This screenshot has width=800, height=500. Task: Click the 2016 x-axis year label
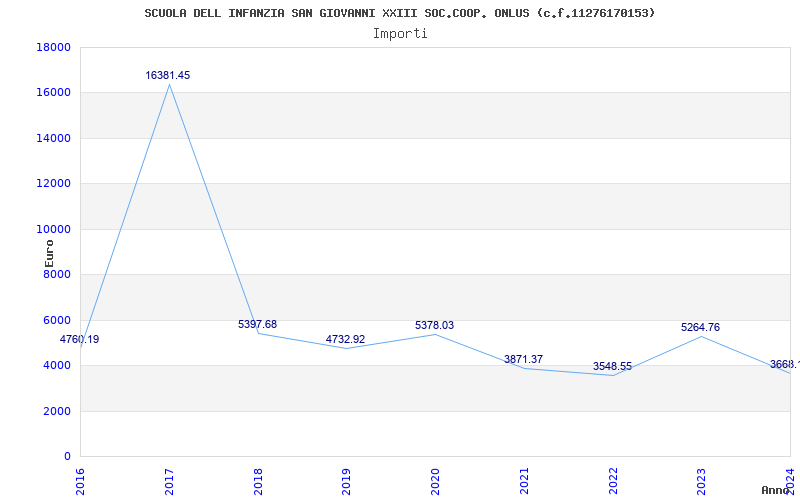click(80, 482)
